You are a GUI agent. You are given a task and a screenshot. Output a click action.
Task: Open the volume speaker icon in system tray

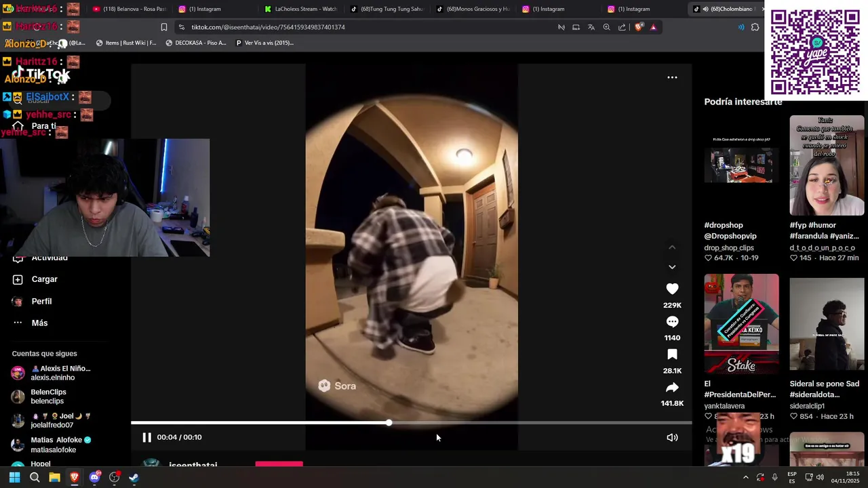pos(820,478)
